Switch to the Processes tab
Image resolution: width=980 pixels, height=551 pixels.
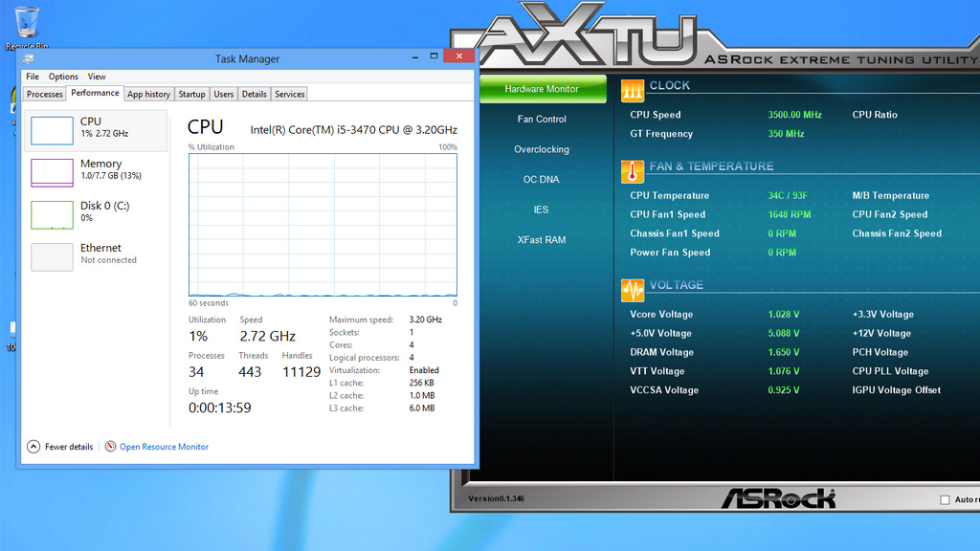(x=44, y=94)
